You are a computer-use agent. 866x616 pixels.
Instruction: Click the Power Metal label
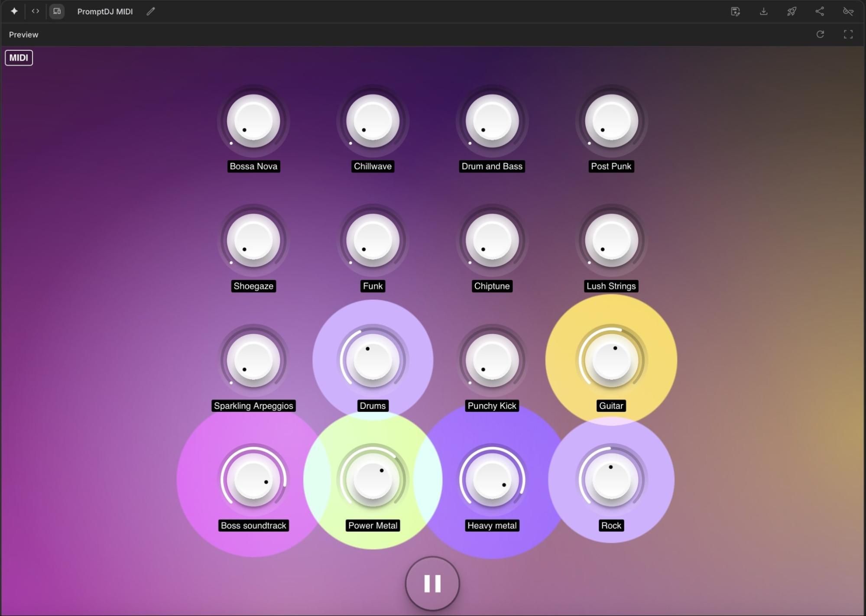tap(373, 525)
